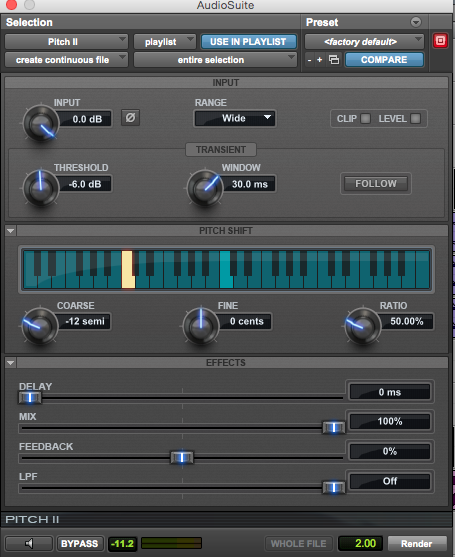Click the previous preset minus icon

309,60
